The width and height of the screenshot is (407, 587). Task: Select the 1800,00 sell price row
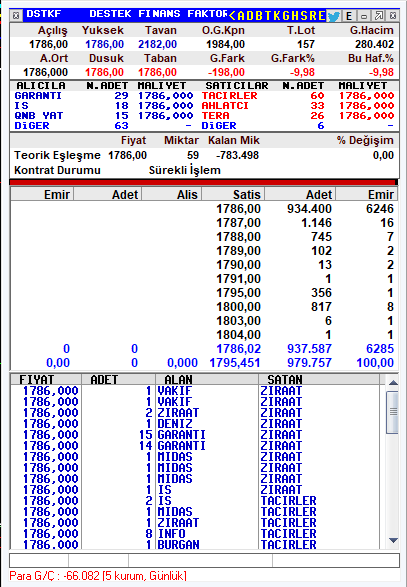[x=204, y=307]
